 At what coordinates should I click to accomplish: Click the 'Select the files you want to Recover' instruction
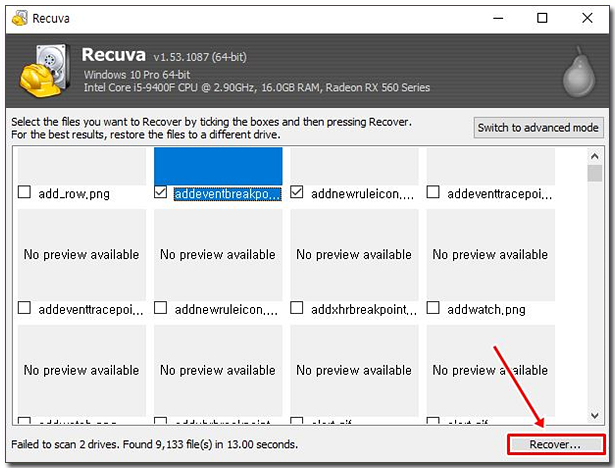212,122
